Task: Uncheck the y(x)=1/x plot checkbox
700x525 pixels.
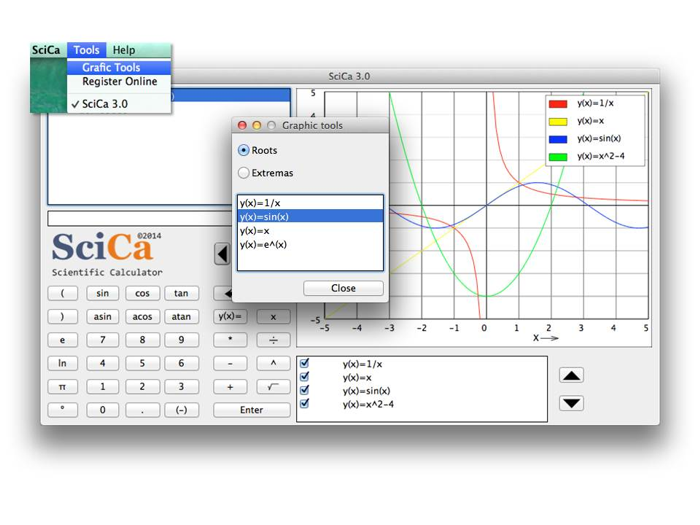Action: [305, 364]
